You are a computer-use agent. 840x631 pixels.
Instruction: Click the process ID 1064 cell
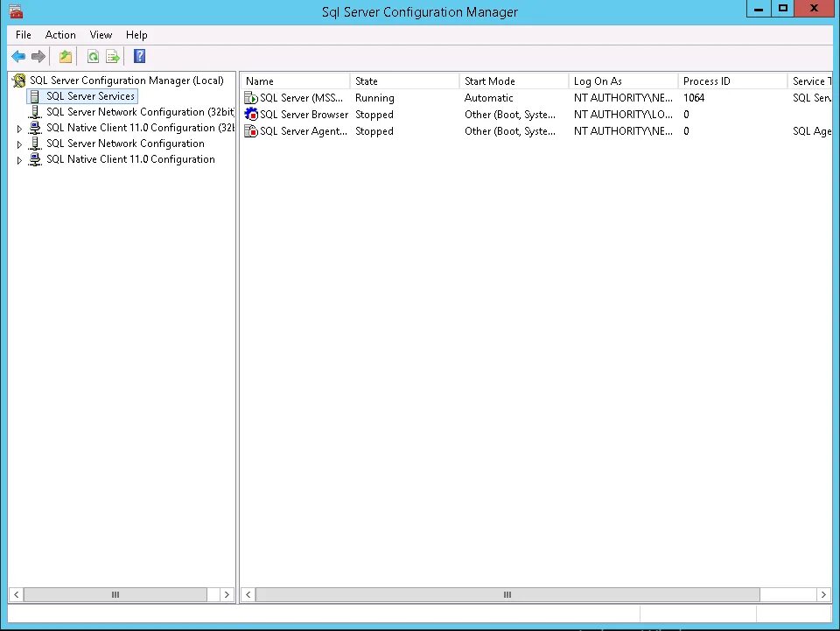pyautogui.click(x=694, y=98)
